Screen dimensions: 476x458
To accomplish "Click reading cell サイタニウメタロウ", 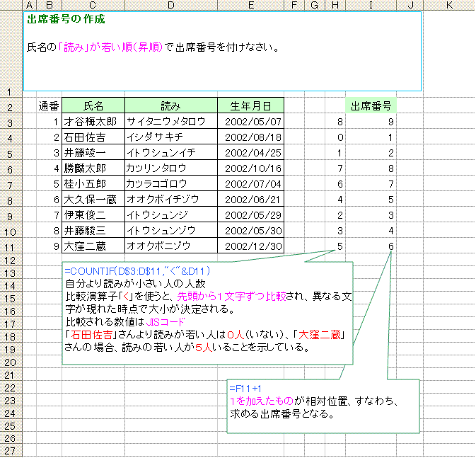I will [171, 121].
